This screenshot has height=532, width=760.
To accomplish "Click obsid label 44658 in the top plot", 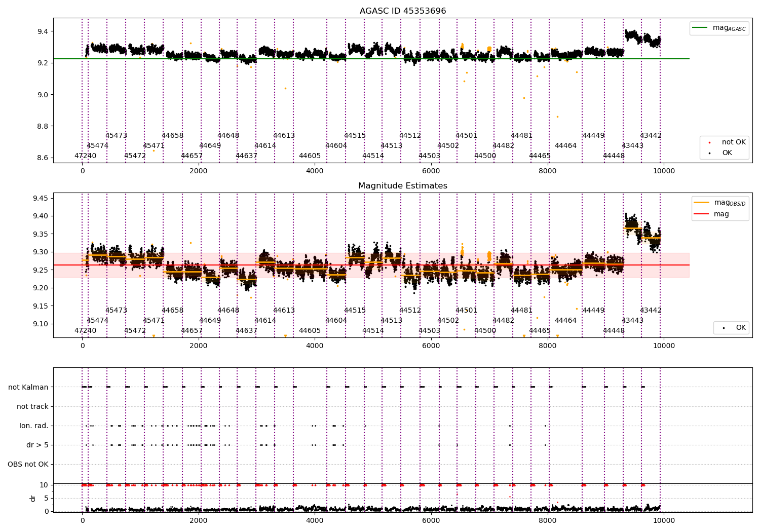I will tap(172, 135).
